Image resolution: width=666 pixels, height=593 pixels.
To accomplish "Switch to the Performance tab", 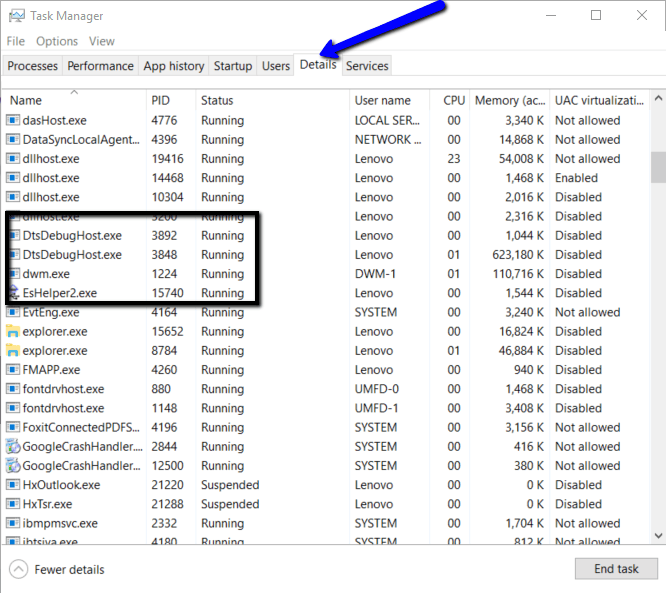I will coord(101,66).
